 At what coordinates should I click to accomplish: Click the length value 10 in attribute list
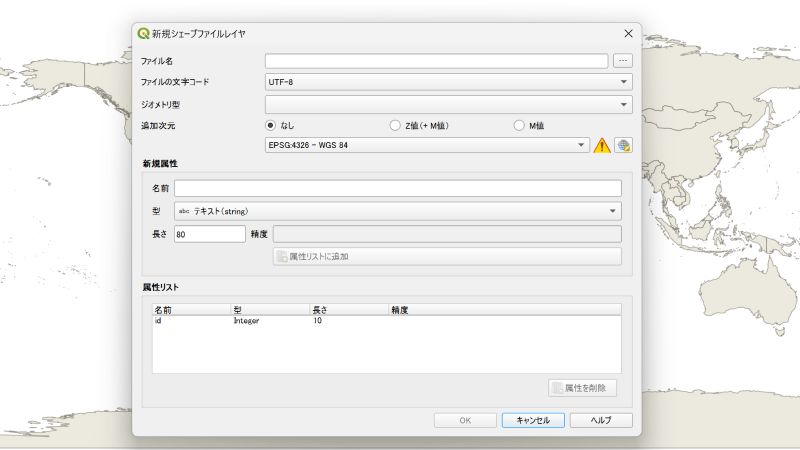(x=317, y=321)
